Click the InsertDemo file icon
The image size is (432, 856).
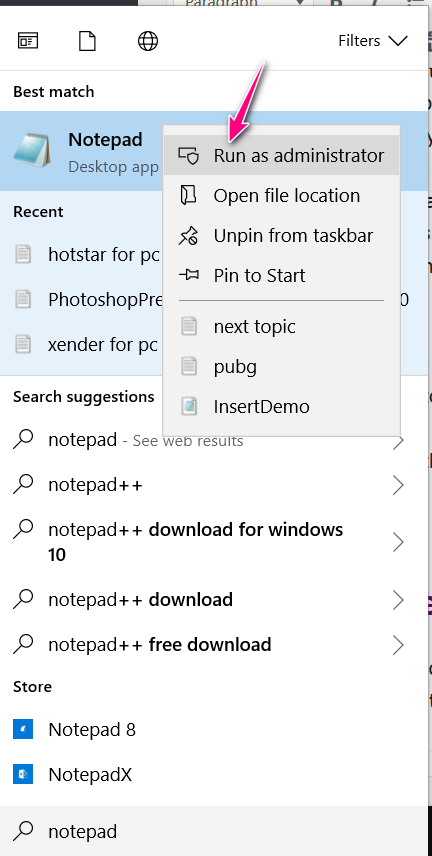click(189, 407)
